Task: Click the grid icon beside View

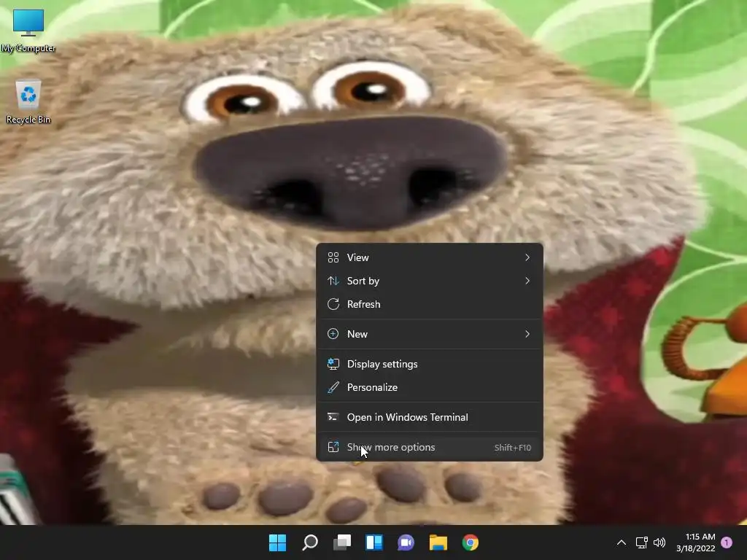Action: coord(333,257)
